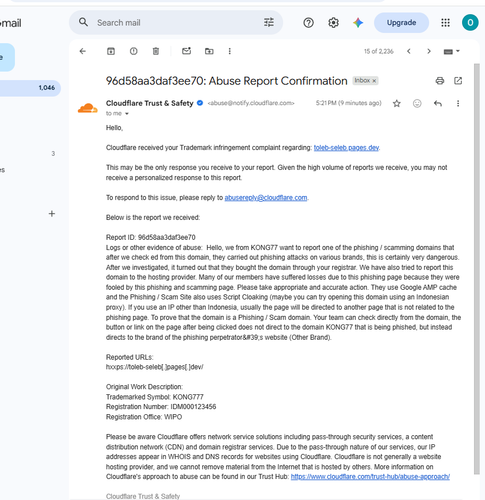Reply to Cloudflare Trust & Safety

438,104
